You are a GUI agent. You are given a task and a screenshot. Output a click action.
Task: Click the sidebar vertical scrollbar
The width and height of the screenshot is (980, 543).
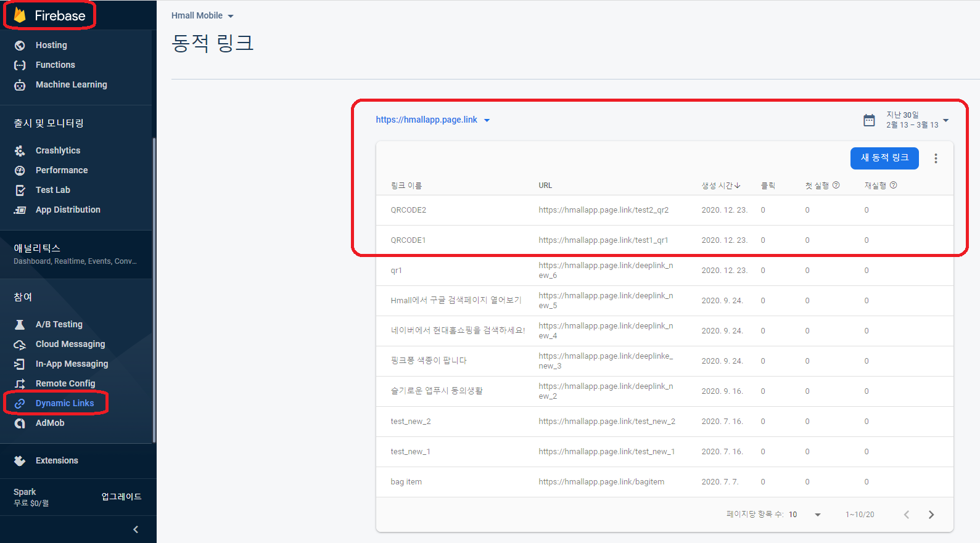tap(154, 290)
